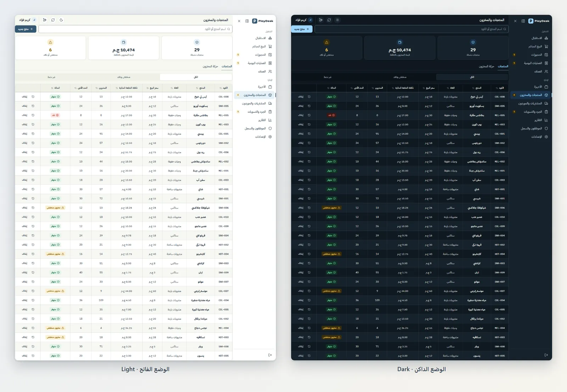Open الحجوزات calendar icon in light-mode sidebar

pyautogui.click(x=270, y=55)
